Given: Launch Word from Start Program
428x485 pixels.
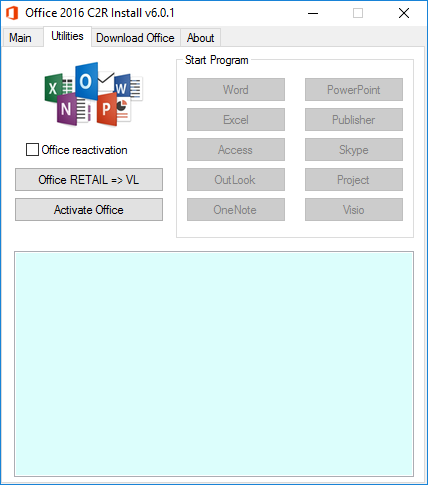Looking at the screenshot, I should point(236,90).
